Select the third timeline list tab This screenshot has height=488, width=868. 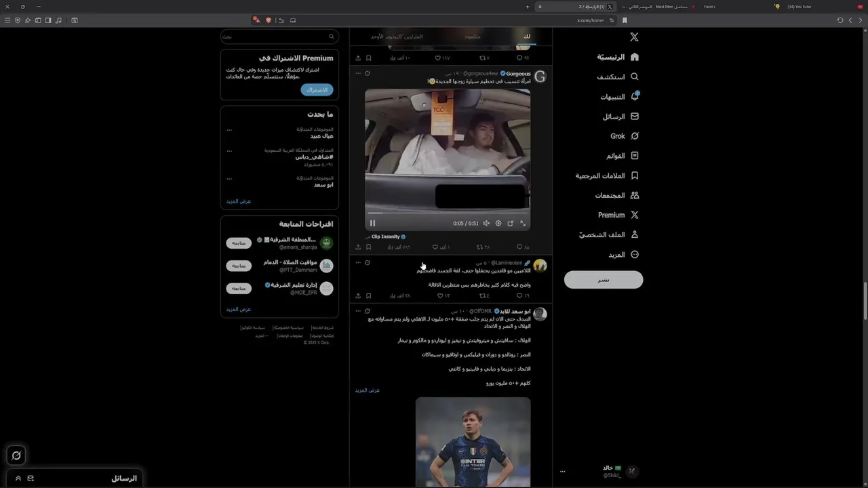(x=397, y=37)
